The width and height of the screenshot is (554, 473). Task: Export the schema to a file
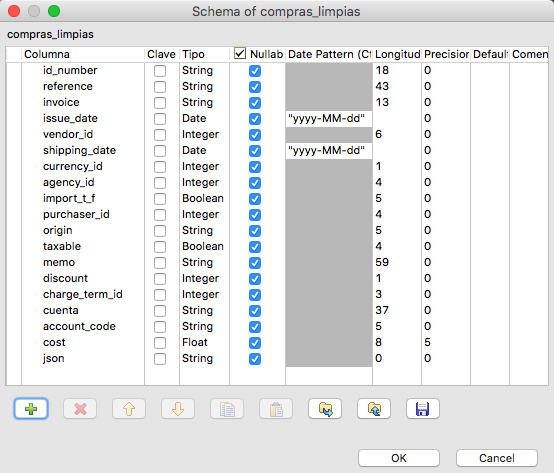pyautogui.click(x=374, y=409)
